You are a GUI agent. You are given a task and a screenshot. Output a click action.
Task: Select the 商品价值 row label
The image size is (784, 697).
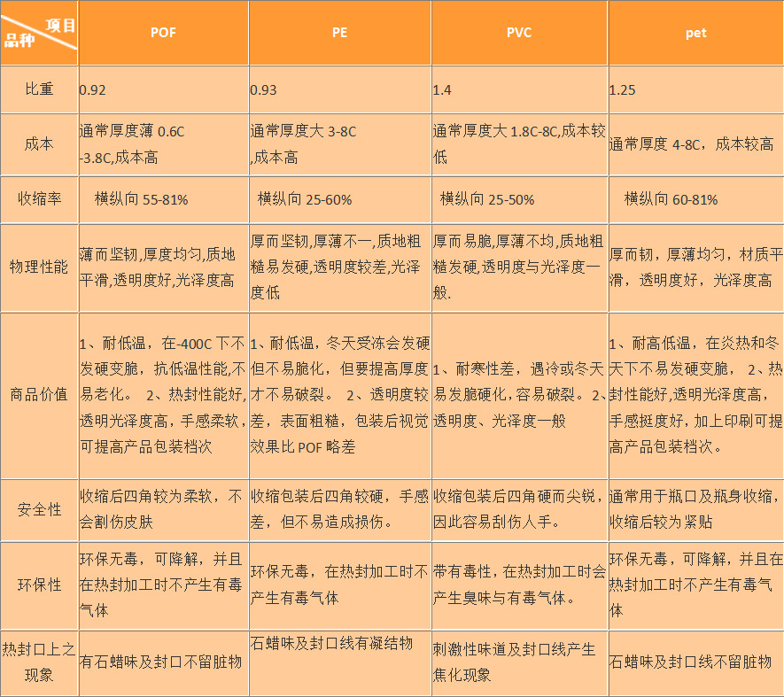[39, 395]
